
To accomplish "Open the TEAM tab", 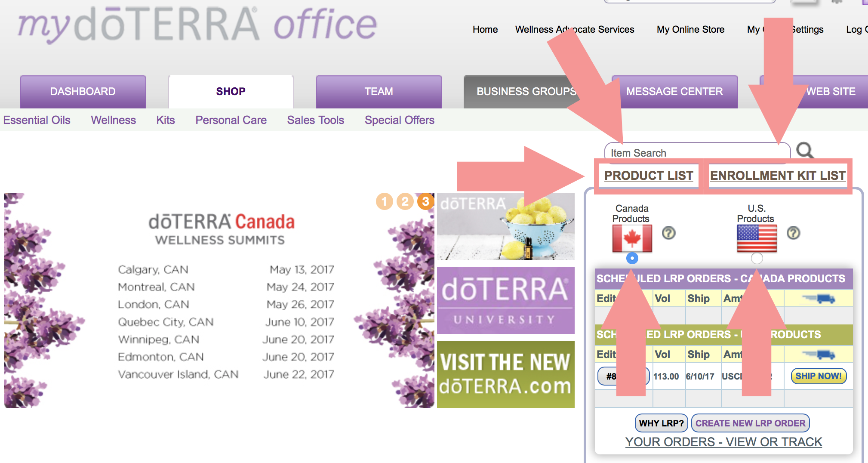I will click(379, 91).
